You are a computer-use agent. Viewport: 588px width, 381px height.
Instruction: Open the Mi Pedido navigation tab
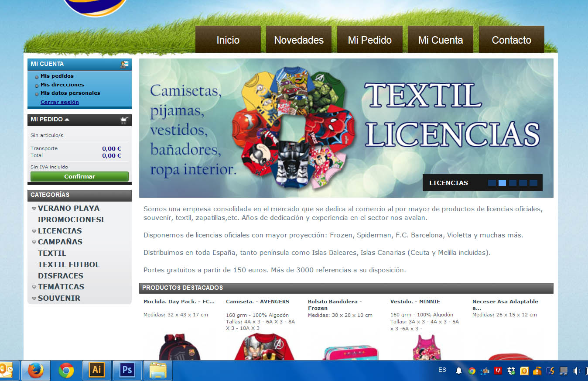tap(370, 40)
